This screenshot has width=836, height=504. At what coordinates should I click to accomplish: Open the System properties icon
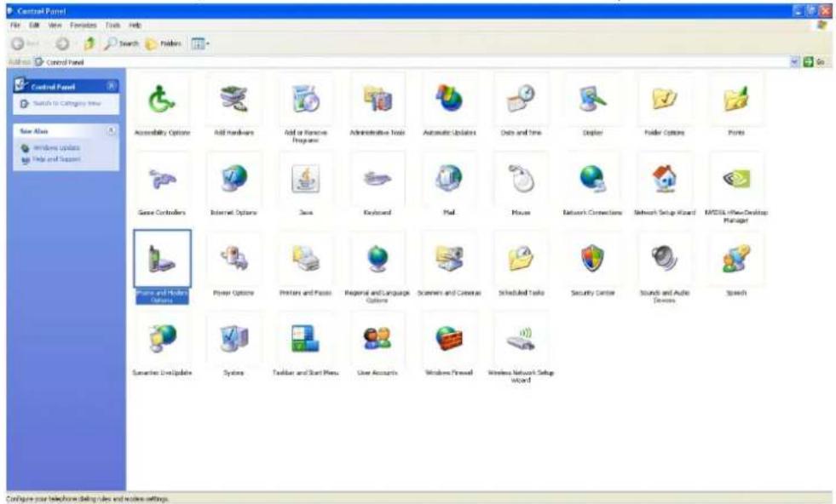click(234, 339)
